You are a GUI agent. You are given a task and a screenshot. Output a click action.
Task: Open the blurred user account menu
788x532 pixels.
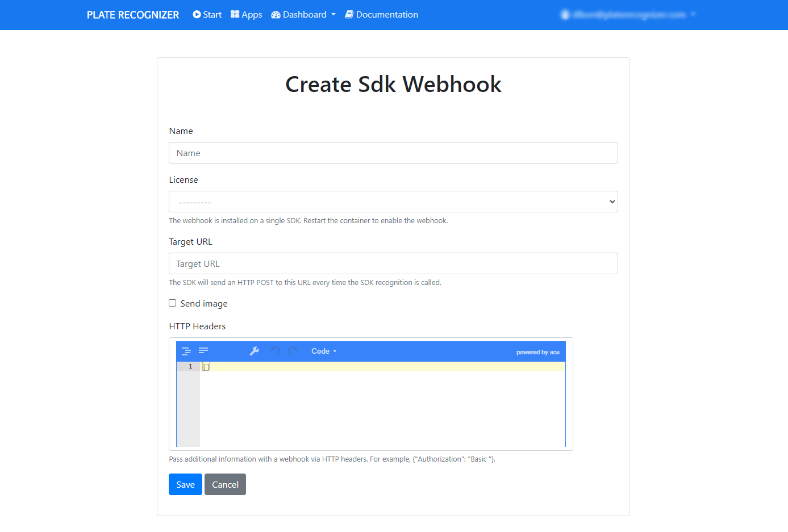click(628, 15)
